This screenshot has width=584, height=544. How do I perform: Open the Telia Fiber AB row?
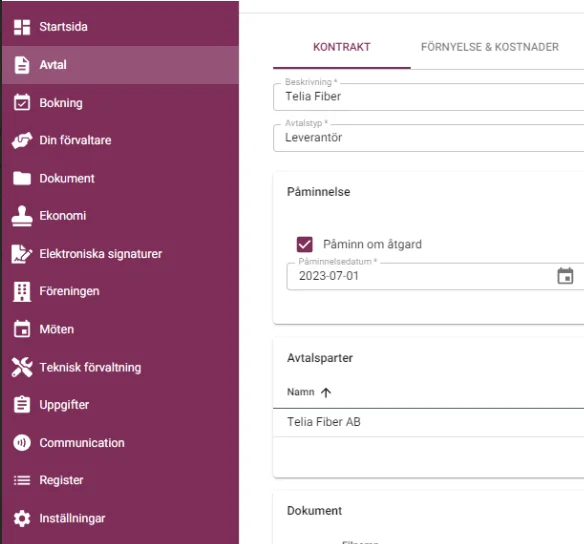(428, 422)
